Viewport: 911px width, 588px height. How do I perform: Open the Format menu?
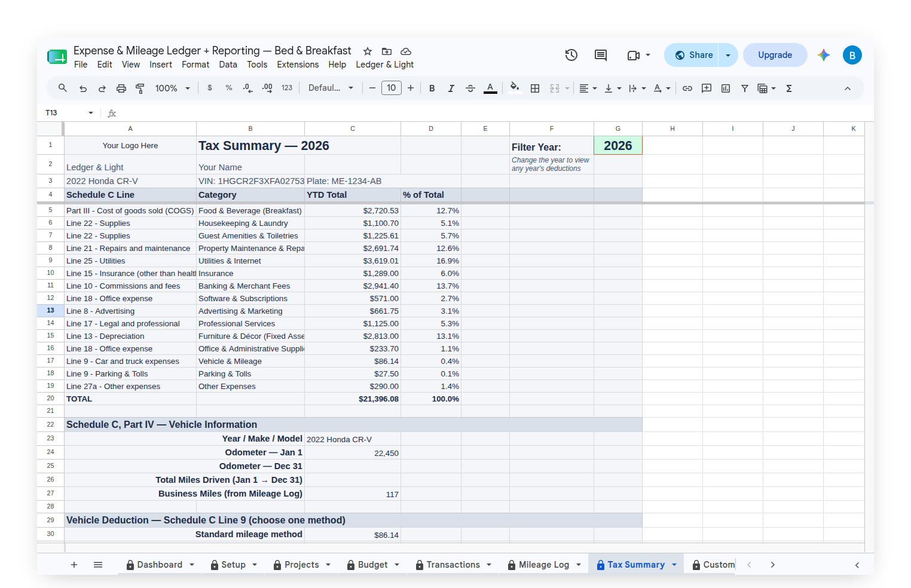(x=195, y=65)
